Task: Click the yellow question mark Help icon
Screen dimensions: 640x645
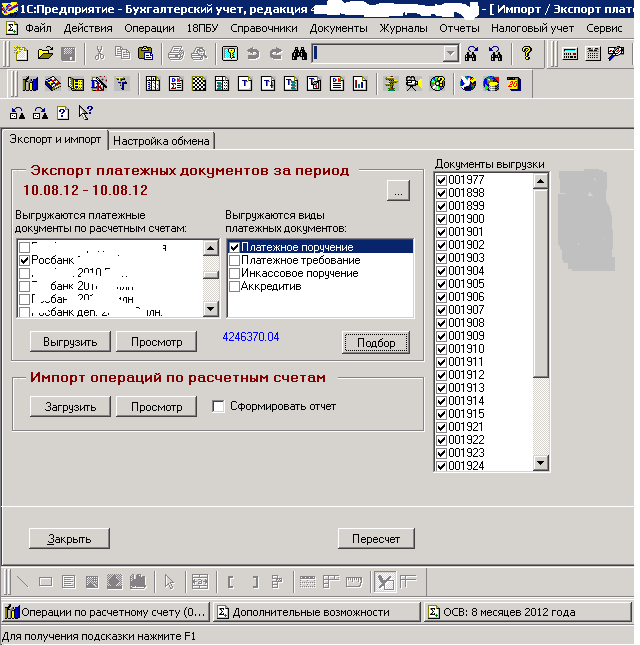Action: [526, 53]
